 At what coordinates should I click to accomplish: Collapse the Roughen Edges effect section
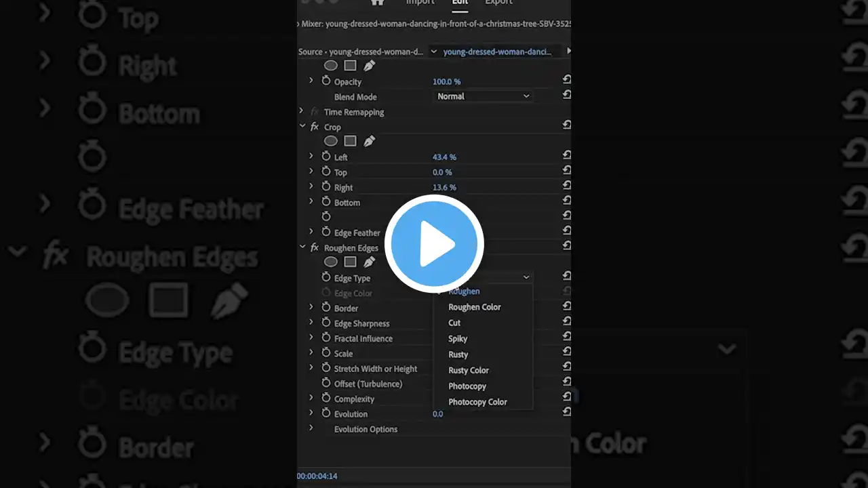pos(302,247)
